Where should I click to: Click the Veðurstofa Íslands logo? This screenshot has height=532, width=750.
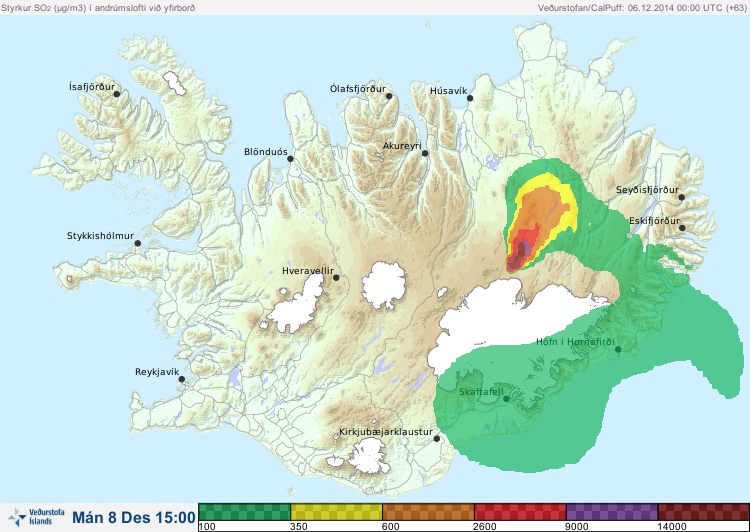36,517
